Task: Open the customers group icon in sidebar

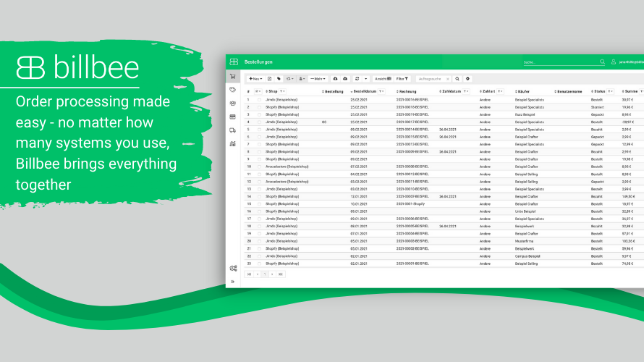Action: coord(232,104)
